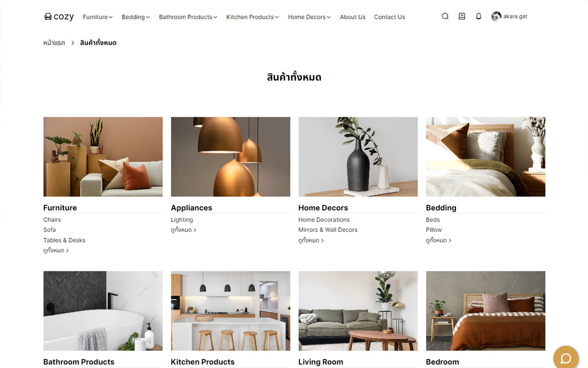This screenshot has width=588, height=368.
Task: Go to the About Us page
Action: tap(353, 17)
